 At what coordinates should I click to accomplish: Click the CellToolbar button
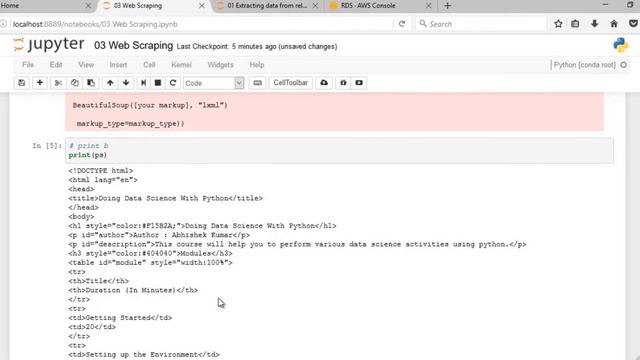[291, 83]
